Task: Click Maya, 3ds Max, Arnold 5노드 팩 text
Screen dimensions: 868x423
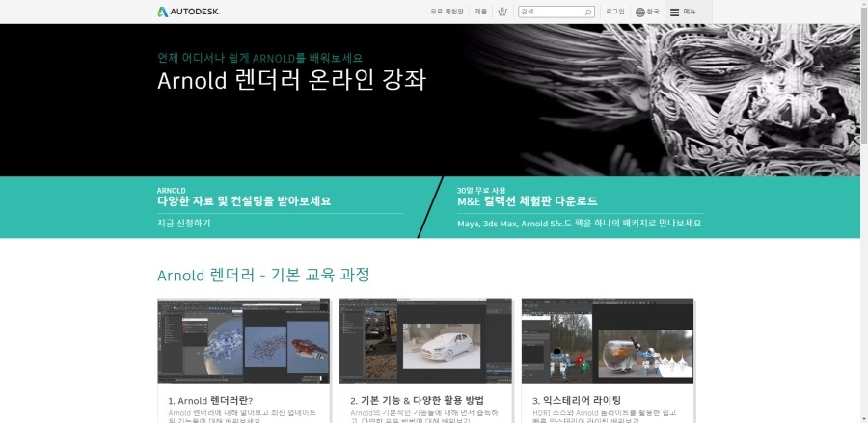Action: [x=579, y=224]
